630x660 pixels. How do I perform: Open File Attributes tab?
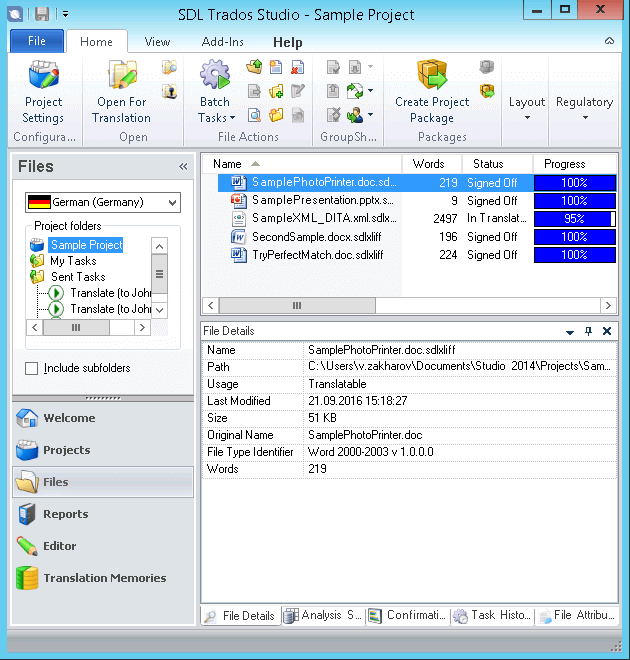tap(576, 615)
